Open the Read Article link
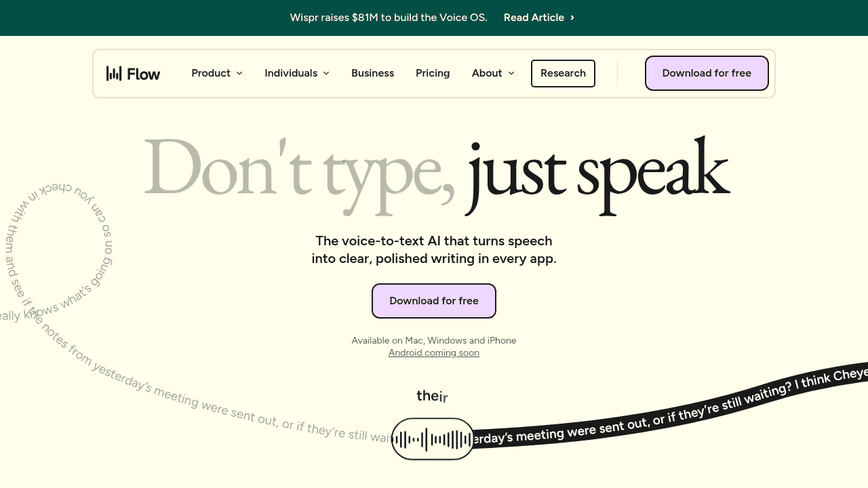The image size is (868, 488). 539,18
